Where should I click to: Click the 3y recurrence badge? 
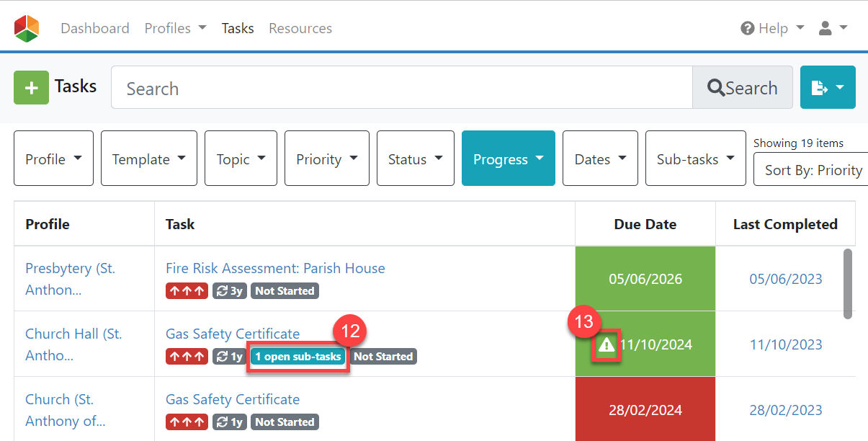(x=230, y=291)
